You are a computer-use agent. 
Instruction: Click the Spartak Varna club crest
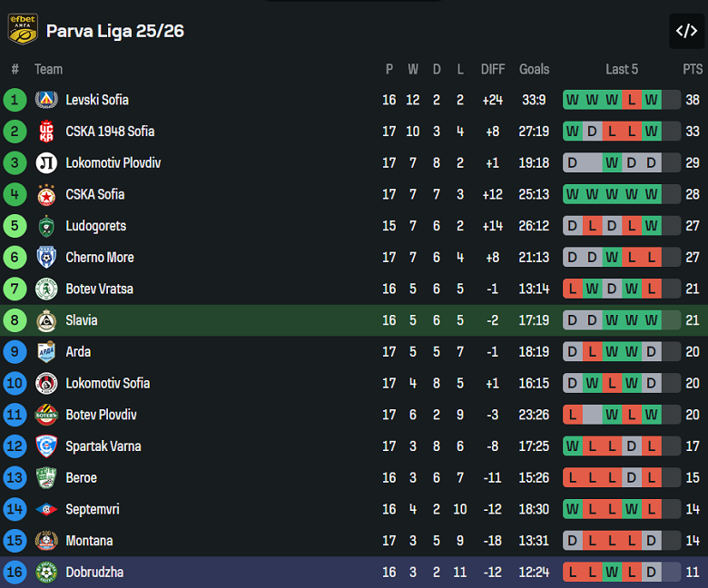pyautogui.click(x=46, y=446)
